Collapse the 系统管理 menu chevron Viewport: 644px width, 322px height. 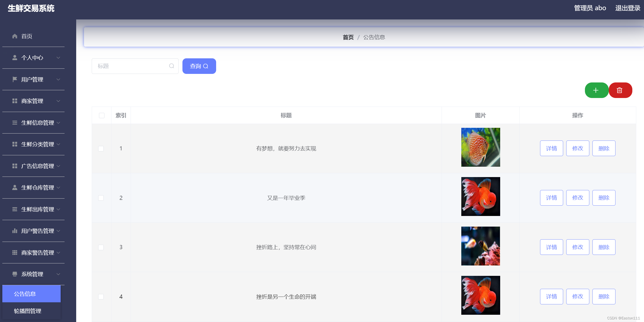(x=58, y=274)
